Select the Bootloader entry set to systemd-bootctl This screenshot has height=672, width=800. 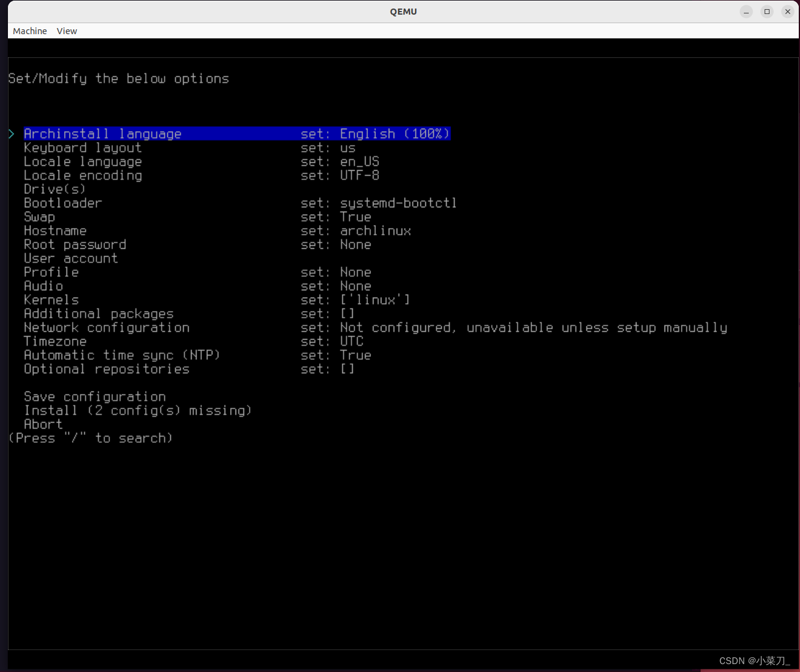pyautogui.click(x=63, y=202)
